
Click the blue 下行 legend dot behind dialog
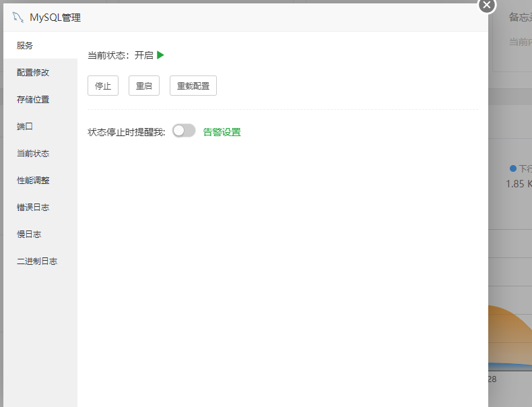pyautogui.click(x=513, y=168)
